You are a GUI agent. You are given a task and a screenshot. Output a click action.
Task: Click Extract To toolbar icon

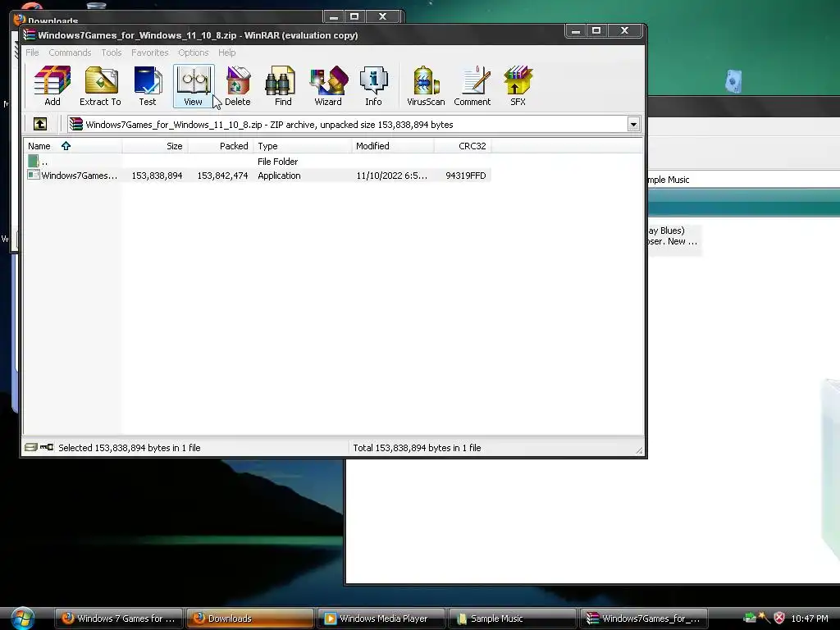point(100,85)
